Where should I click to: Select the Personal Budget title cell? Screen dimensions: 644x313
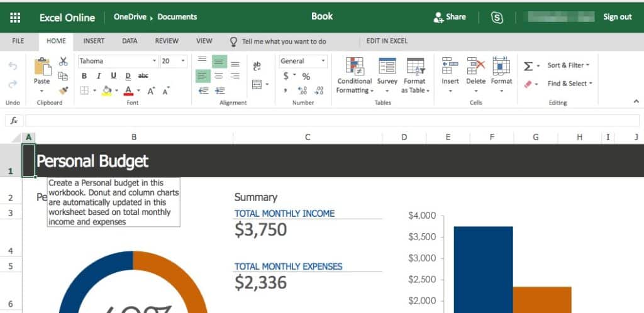click(x=92, y=162)
